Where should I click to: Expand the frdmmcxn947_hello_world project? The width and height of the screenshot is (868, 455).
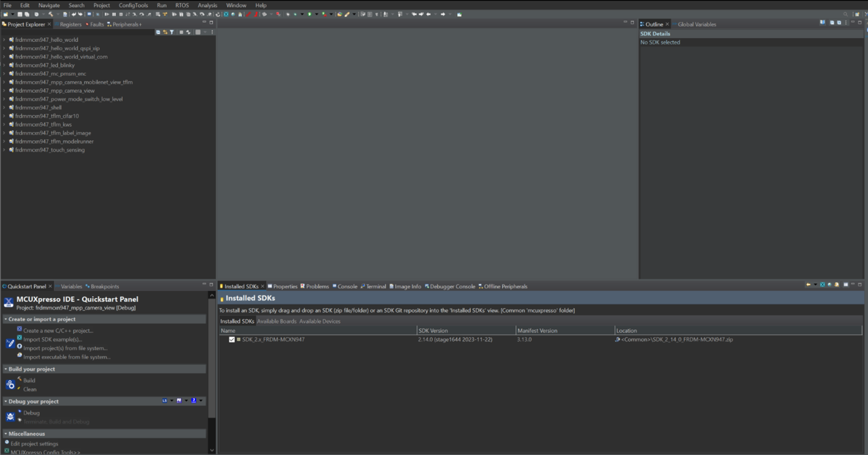pyautogui.click(x=4, y=39)
